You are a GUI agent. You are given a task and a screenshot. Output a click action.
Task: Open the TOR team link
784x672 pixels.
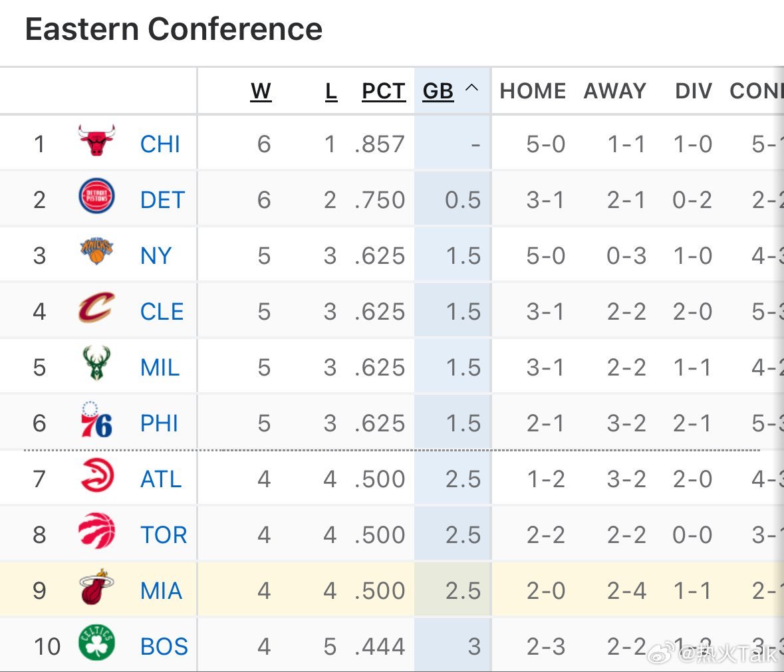pos(163,535)
